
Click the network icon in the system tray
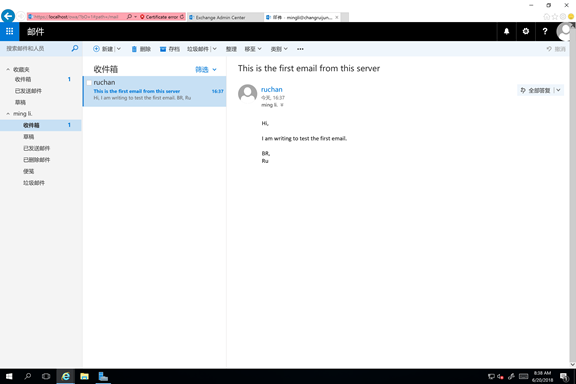pos(491,376)
